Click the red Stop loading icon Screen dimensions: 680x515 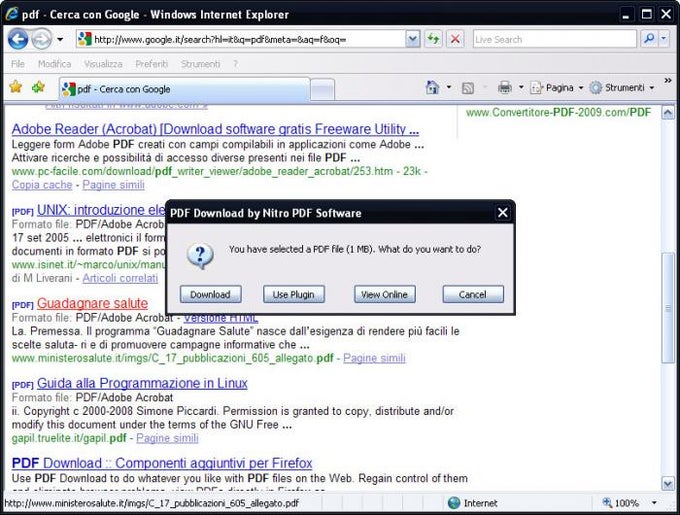(455, 39)
